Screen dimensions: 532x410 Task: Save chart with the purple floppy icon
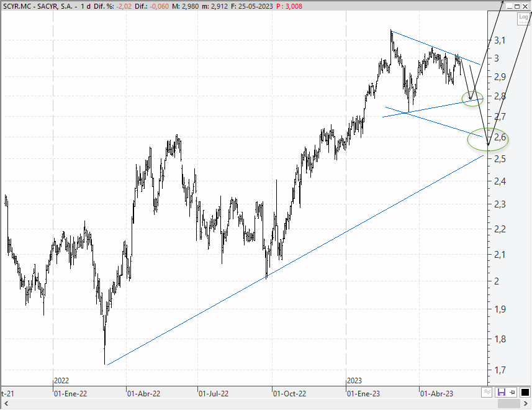point(501,393)
